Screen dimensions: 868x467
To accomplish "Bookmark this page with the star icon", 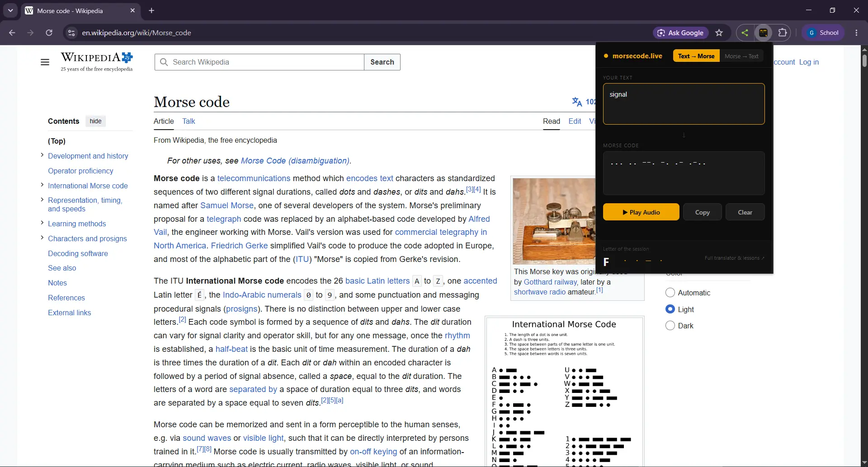I will pos(719,33).
